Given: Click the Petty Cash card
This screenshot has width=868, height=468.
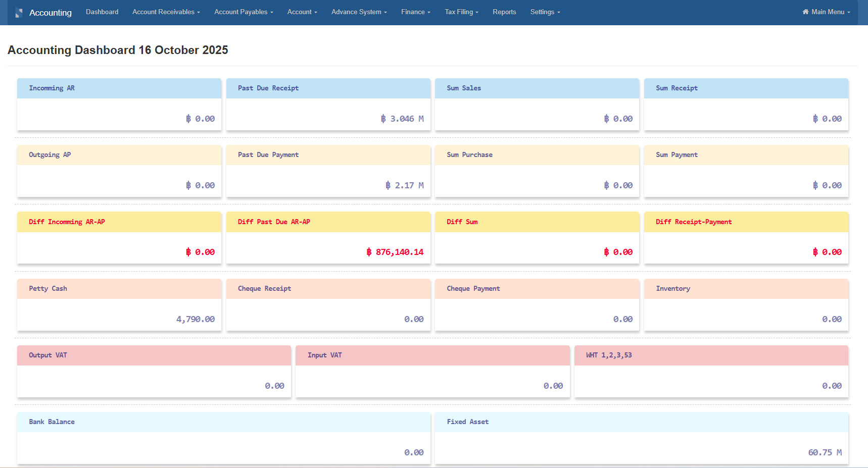Looking at the screenshot, I should pyautogui.click(x=119, y=304).
